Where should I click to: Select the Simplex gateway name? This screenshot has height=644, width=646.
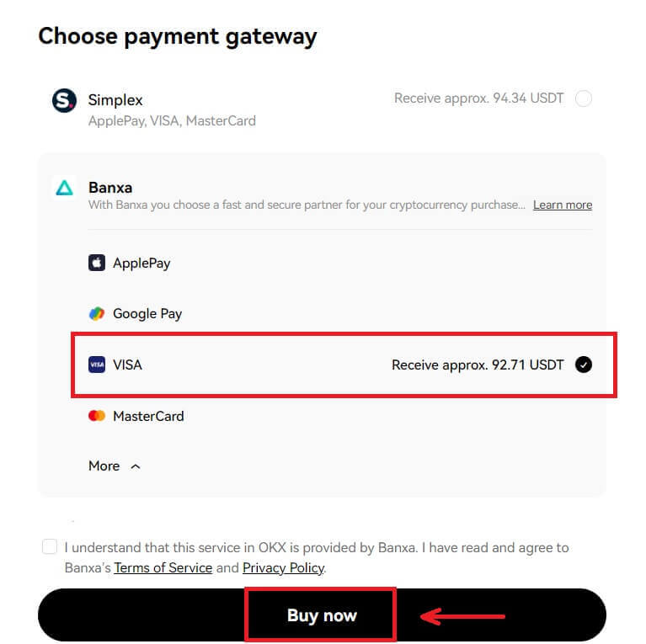click(x=115, y=99)
